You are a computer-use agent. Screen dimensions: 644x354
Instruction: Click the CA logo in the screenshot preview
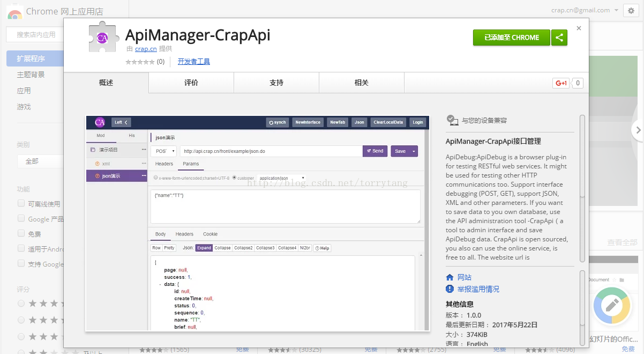[x=99, y=122]
